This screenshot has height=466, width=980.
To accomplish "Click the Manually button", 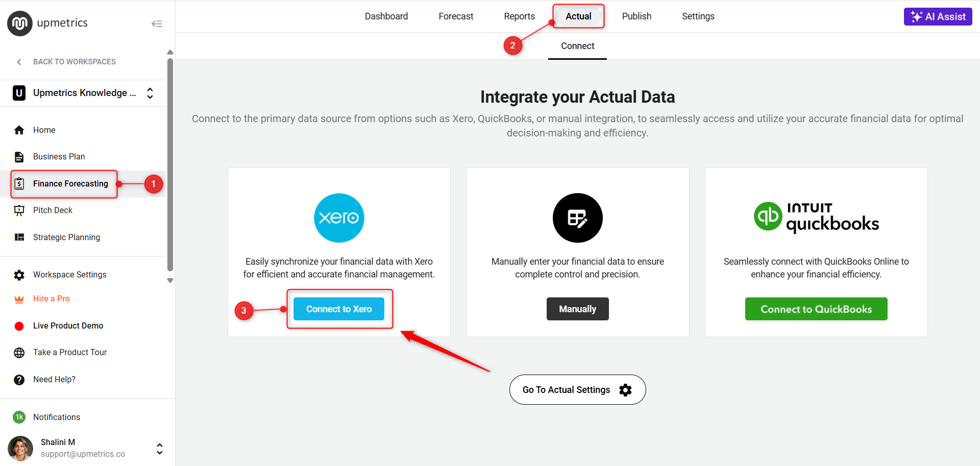I will point(577,309).
